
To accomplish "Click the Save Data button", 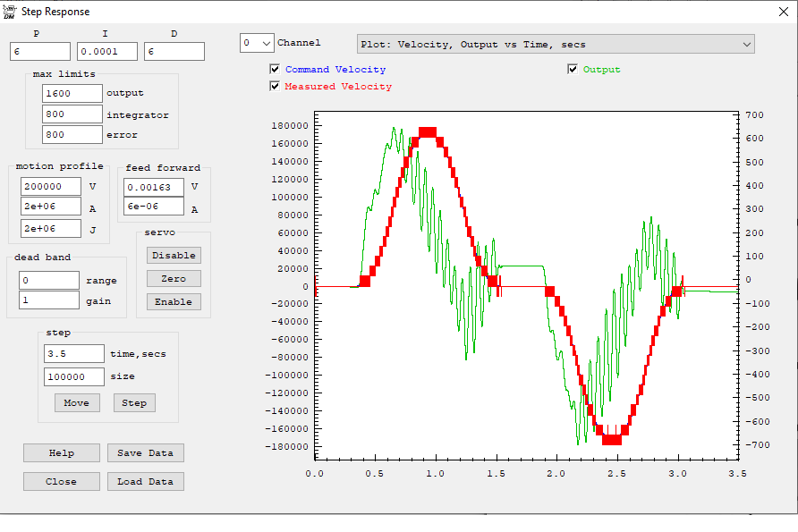I will tap(145, 453).
